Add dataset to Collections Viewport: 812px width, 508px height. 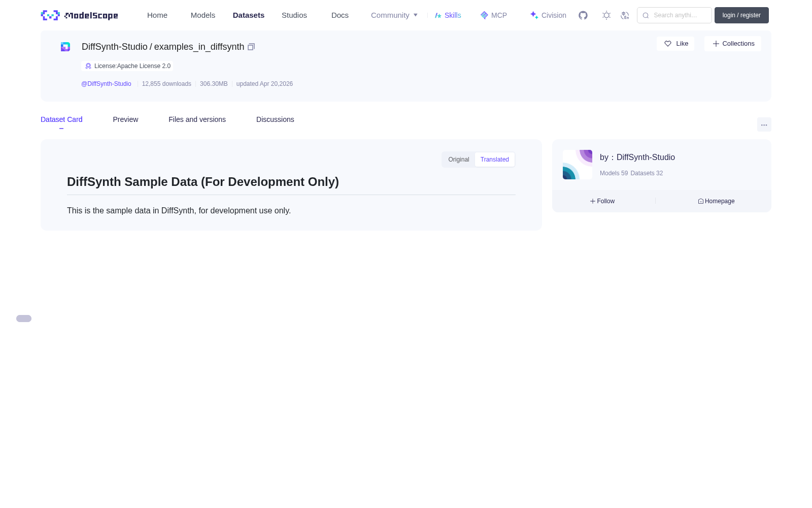[733, 44]
